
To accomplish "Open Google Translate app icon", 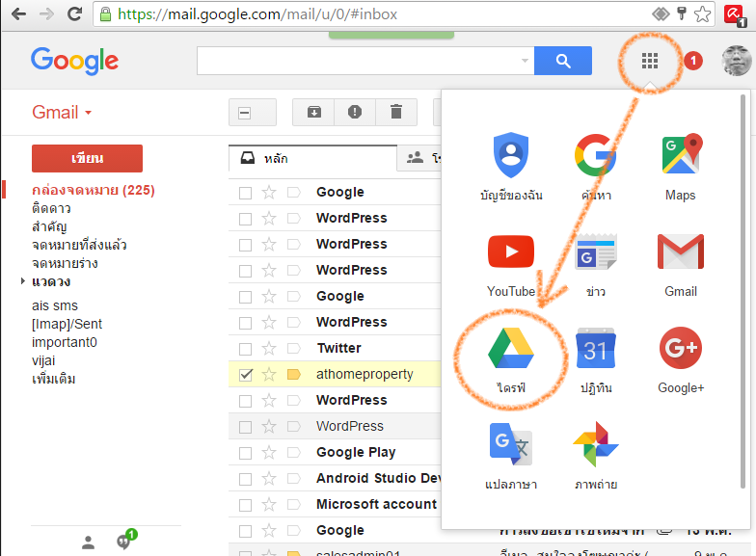I will click(510, 445).
